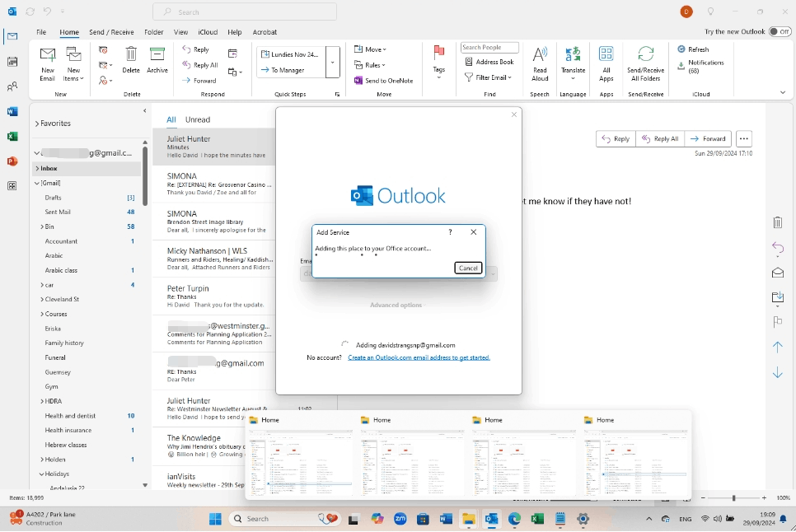The width and height of the screenshot is (796, 532).
Task: Open People from the left navigation bar
Action: 12,86
